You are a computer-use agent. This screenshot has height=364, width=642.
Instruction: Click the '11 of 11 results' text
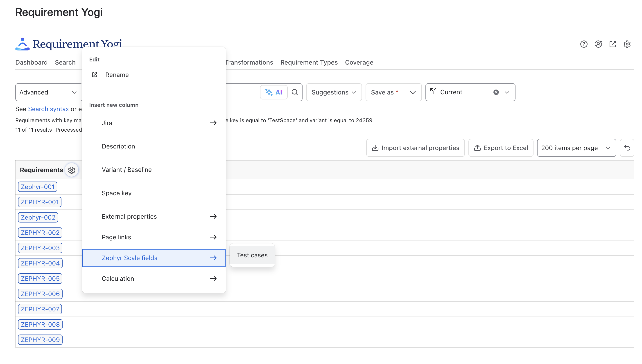(x=34, y=130)
